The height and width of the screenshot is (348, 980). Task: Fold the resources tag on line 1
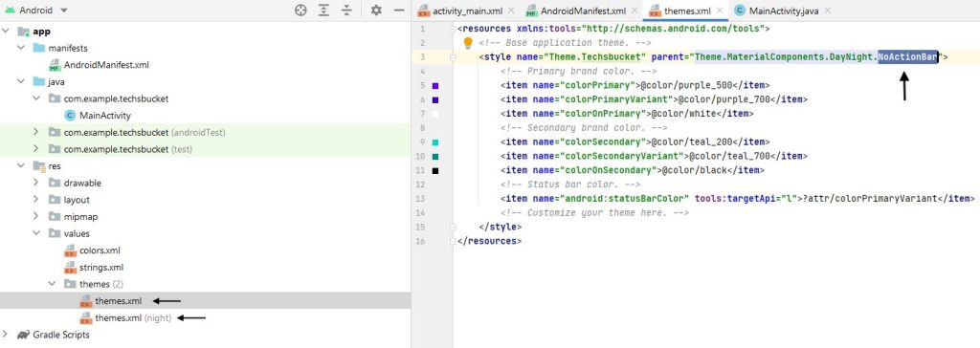pyautogui.click(x=453, y=29)
